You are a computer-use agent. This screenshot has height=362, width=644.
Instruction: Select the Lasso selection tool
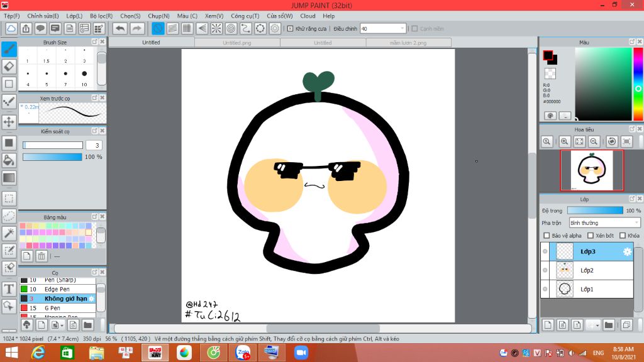click(x=9, y=216)
